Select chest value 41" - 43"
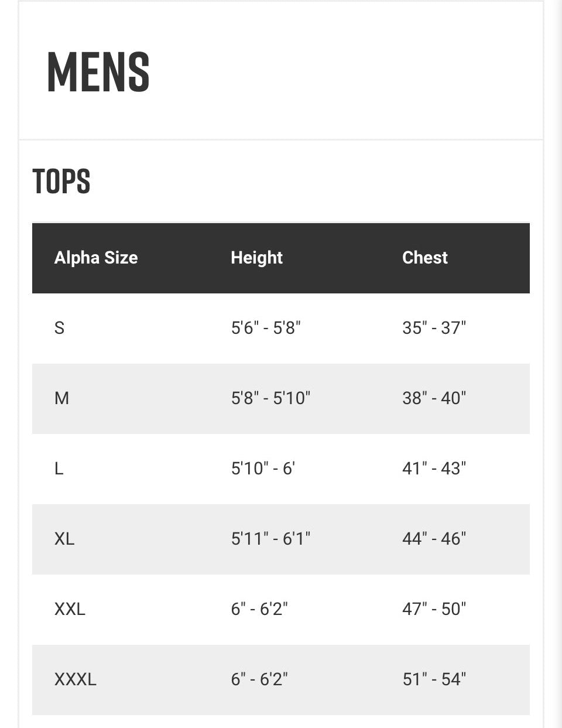562x728 pixels. tap(434, 469)
